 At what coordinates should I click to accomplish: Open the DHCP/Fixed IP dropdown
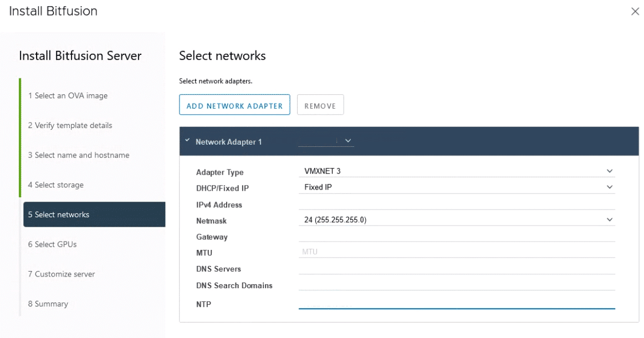(x=457, y=187)
